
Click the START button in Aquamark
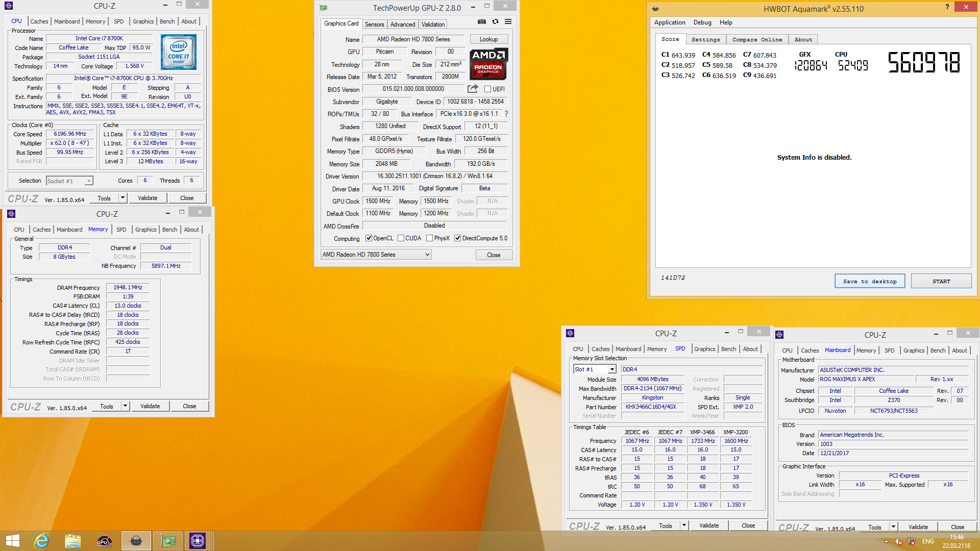click(x=941, y=281)
